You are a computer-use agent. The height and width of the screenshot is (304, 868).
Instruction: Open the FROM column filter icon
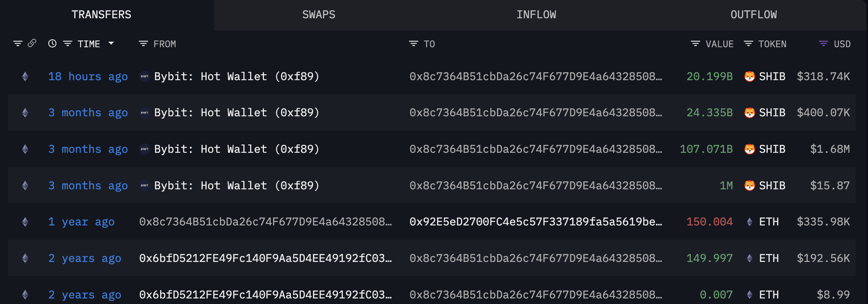click(143, 44)
